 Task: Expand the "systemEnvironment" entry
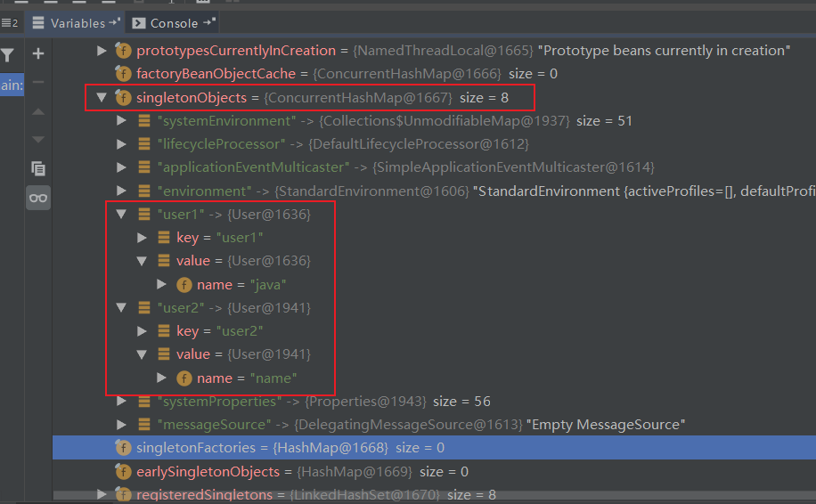(x=121, y=121)
